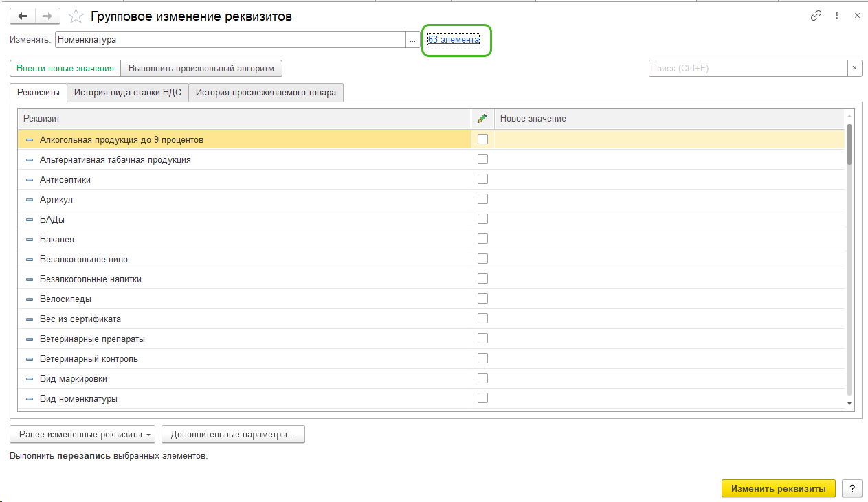Image resolution: width=868 pixels, height=502 pixels.
Task: Open the three-dot more actions menu
Action: pos(836,16)
